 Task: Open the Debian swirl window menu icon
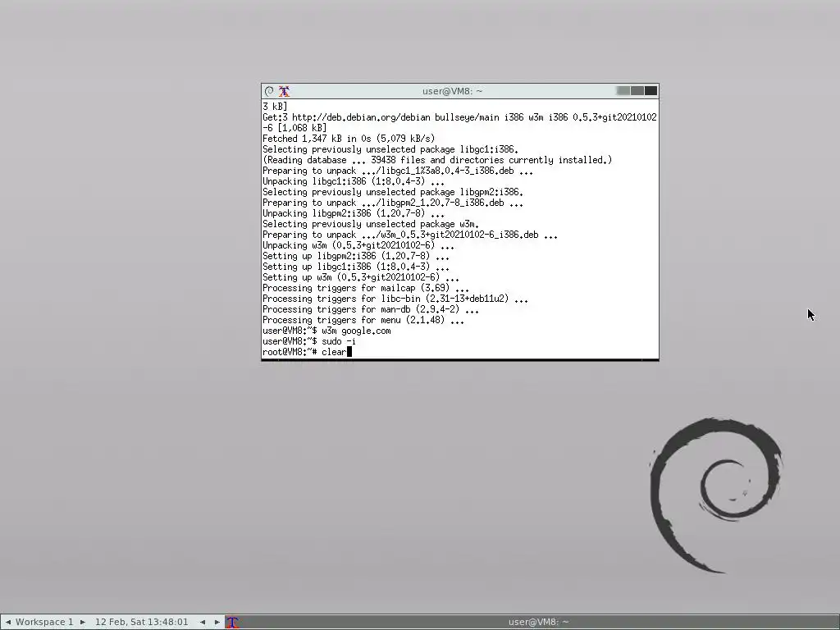pyautogui.click(x=269, y=91)
